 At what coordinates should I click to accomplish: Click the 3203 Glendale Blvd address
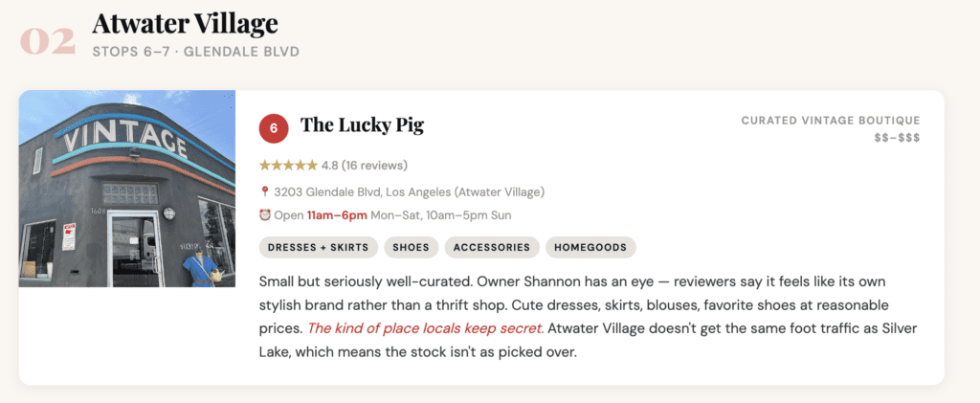point(409,191)
